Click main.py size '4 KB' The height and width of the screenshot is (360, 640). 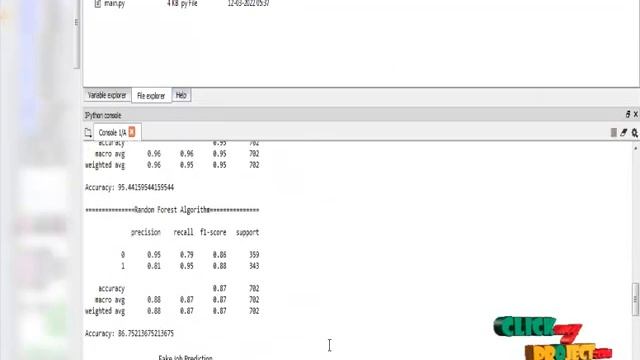pos(172,4)
